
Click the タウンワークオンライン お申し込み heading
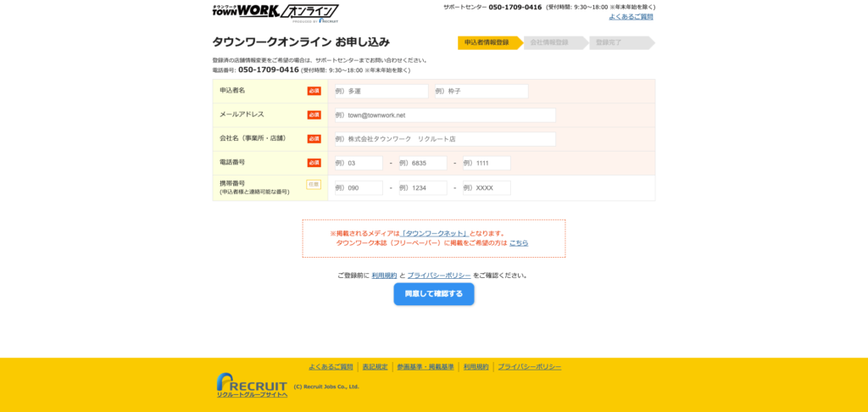click(x=301, y=42)
